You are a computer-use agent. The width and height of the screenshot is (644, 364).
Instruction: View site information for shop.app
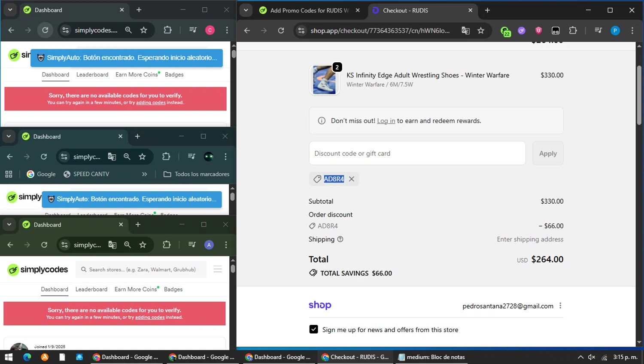tap(301, 30)
